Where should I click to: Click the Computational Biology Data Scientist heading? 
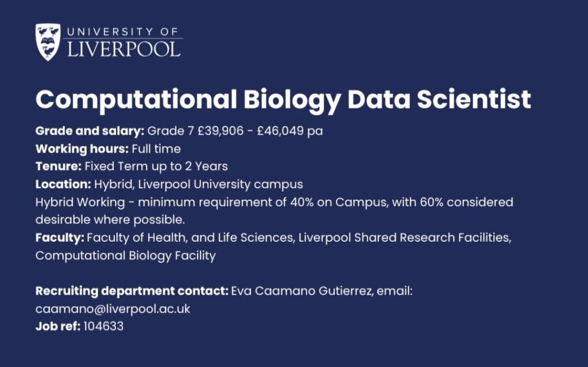(x=283, y=100)
